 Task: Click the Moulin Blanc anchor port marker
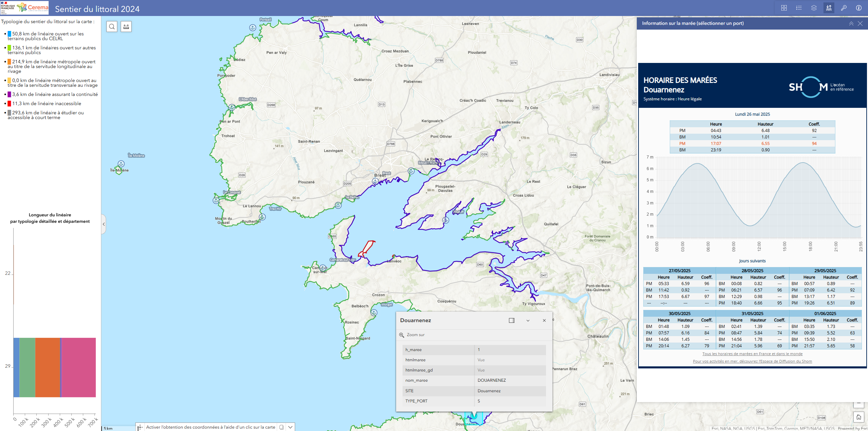(411, 171)
